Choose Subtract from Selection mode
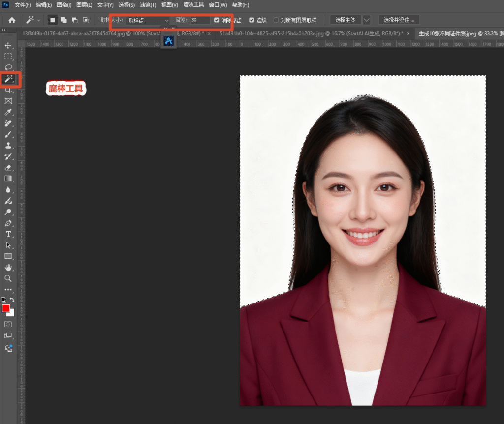Viewport: 504px width, 424px height. point(75,20)
